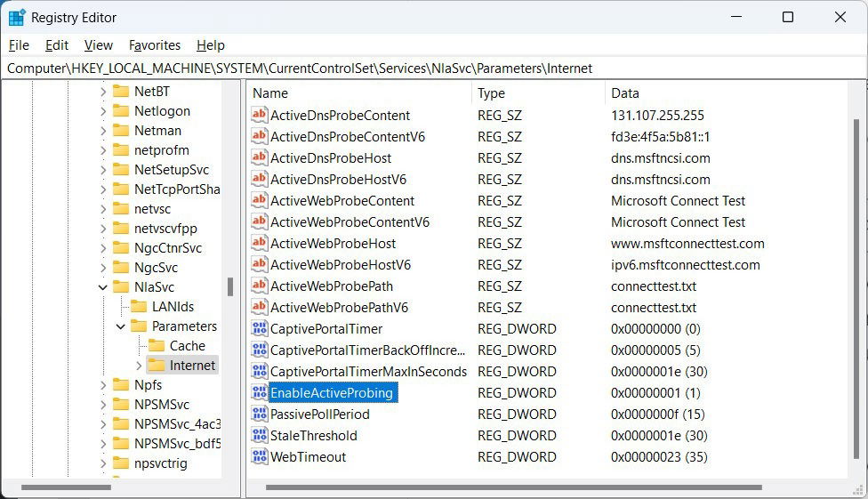The image size is (868, 499).
Task: Click the string icon beside ActiveDnsProbeContentV6
Action: 259,136
